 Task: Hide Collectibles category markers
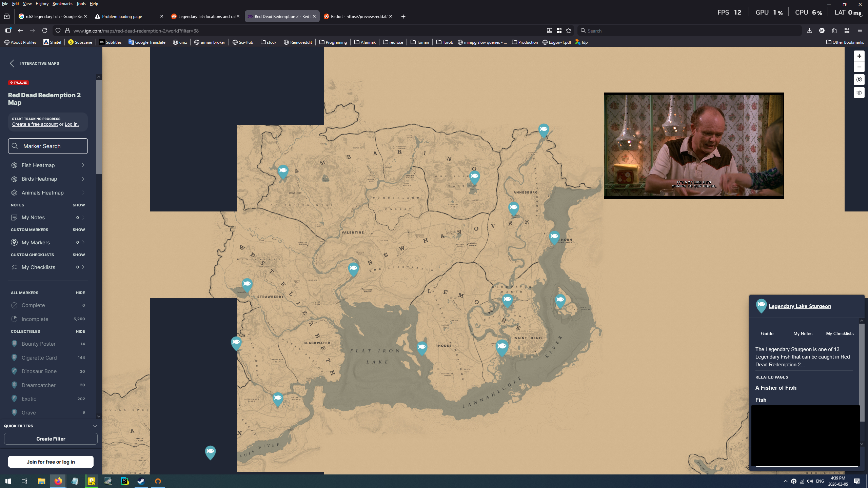point(80,331)
